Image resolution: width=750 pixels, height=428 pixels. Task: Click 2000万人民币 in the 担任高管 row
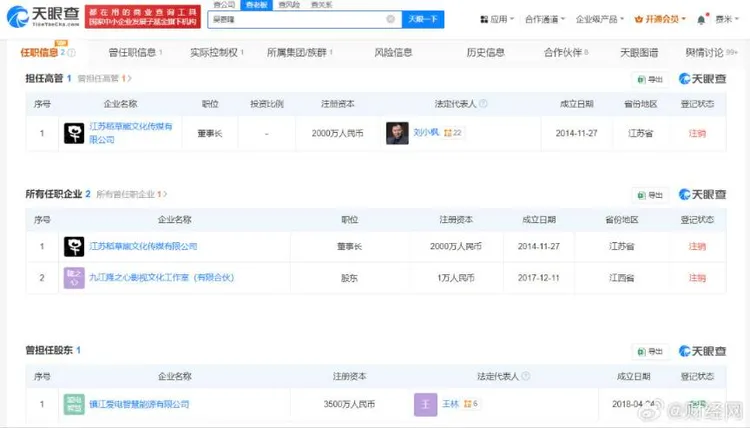click(x=338, y=133)
